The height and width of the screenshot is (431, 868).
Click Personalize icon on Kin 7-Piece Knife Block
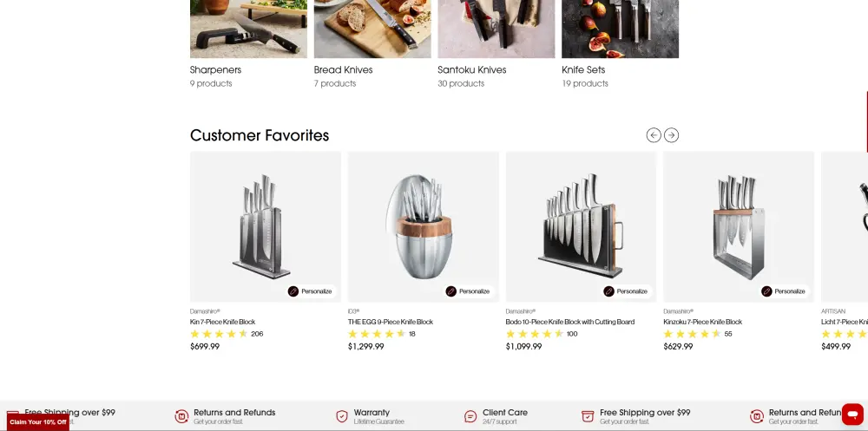tap(293, 291)
